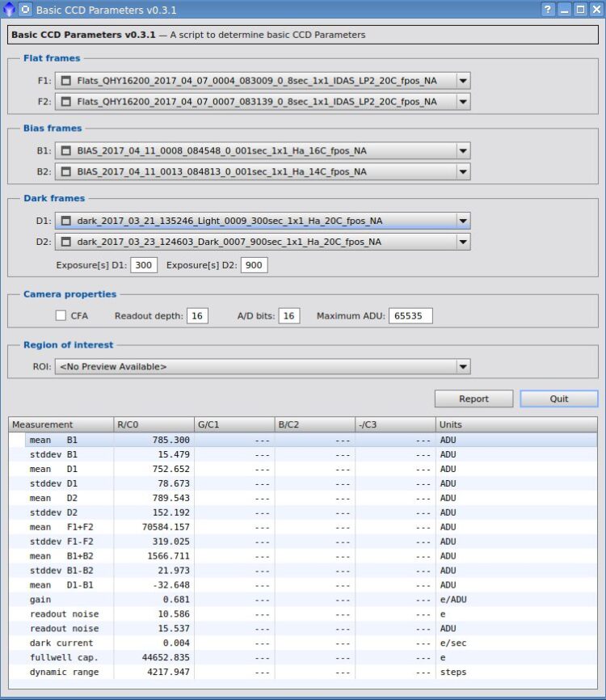Click the F1 flats file name text
606x700 pixels.
(x=257, y=81)
